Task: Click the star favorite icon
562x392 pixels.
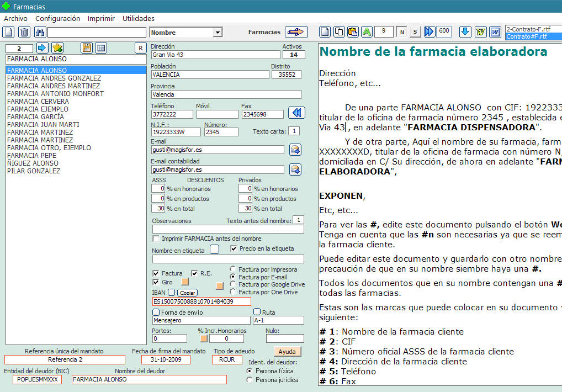Action: pyautogui.click(x=57, y=48)
